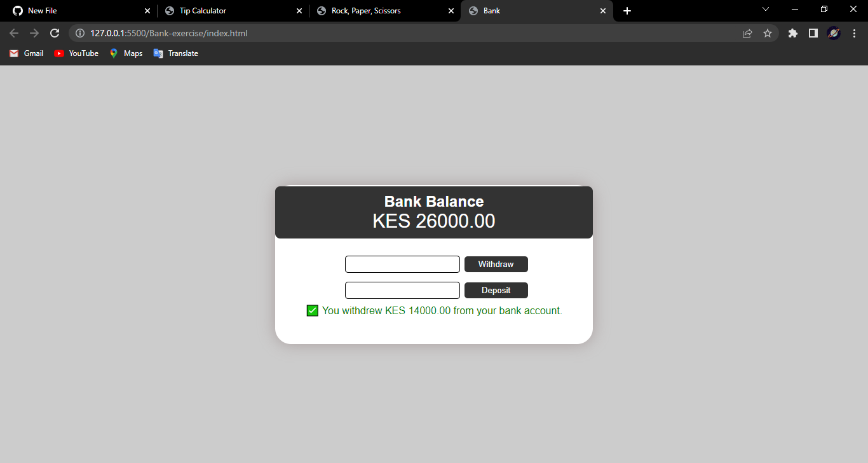Click the share this page icon
Image resolution: width=868 pixels, height=463 pixels.
[747, 33]
